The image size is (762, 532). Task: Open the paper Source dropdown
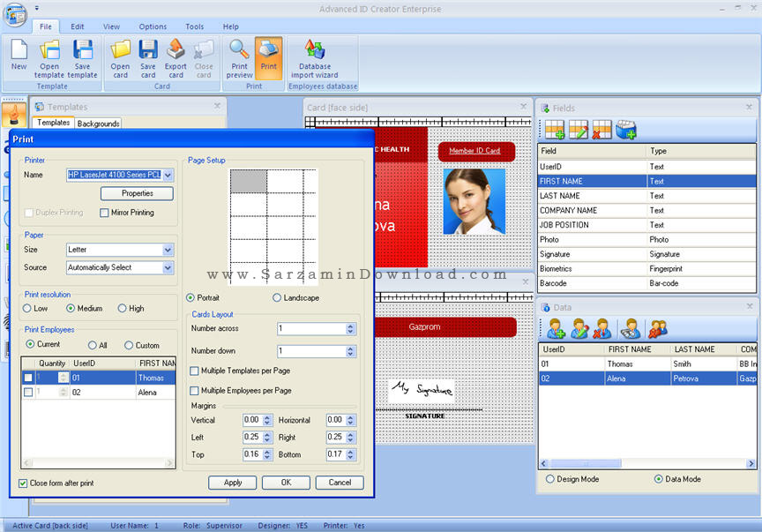[168, 267]
